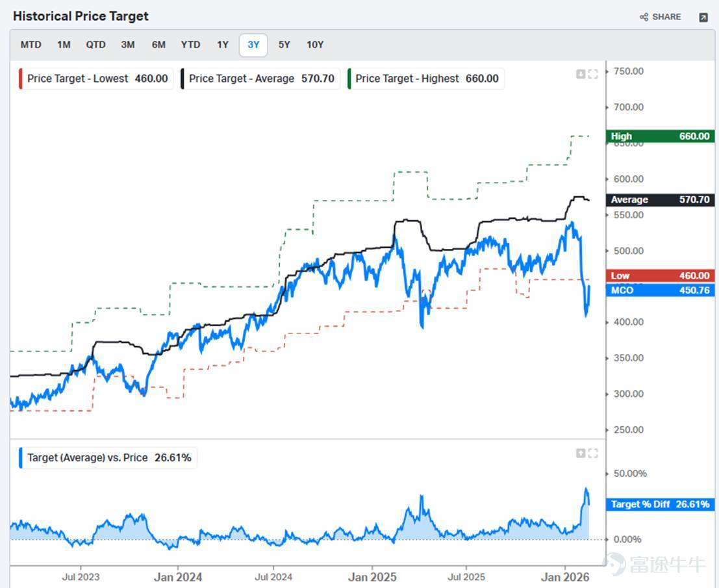
Task: Click the black Average color marker
Action: (182, 79)
